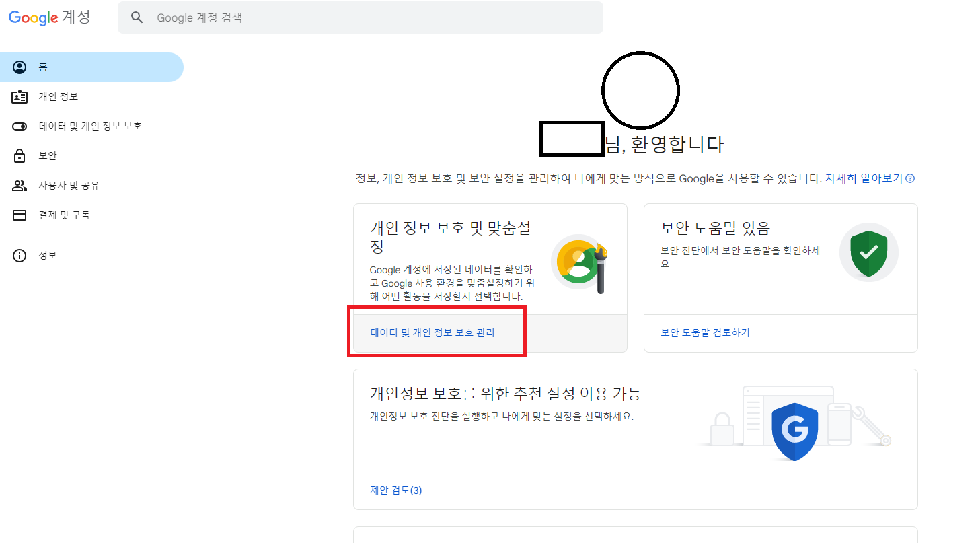Click the 님, 환영합니다 welcome text
This screenshot has height=543, width=980.
coord(665,144)
